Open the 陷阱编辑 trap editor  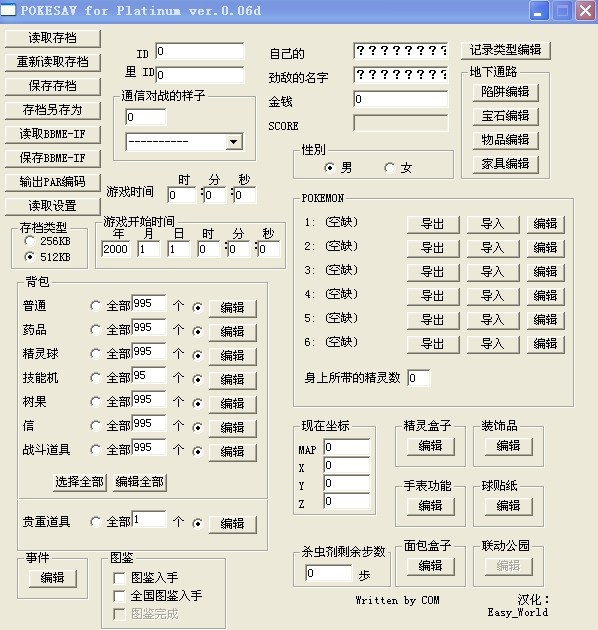(x=506, y=92)
